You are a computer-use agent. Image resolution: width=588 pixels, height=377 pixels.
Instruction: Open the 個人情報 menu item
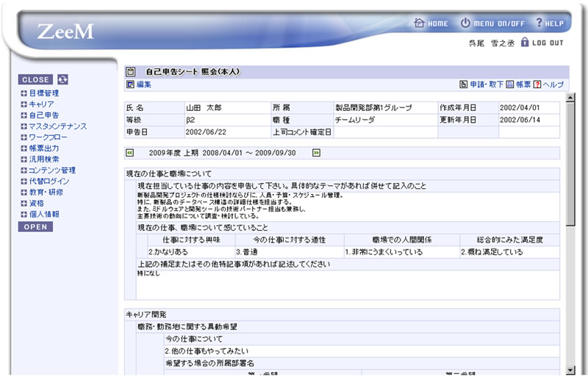coord(44,215)
